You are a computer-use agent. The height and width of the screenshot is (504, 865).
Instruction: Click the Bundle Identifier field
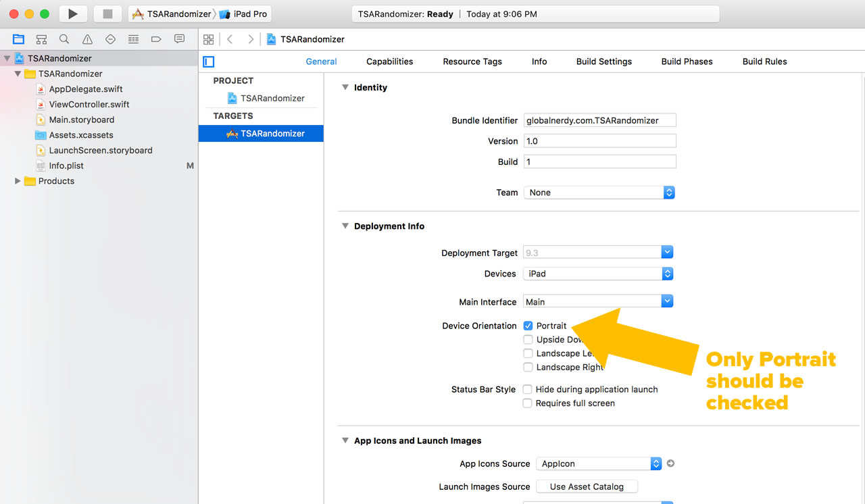[600, 120]
